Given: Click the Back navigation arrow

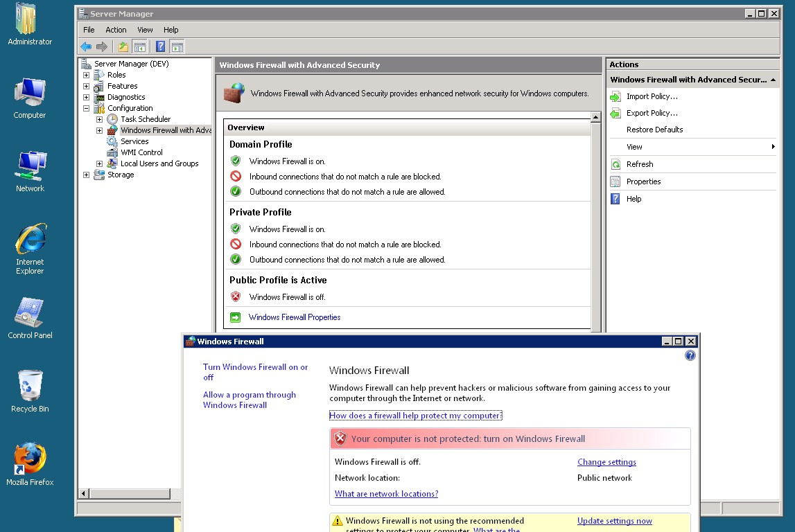Looking at the screenshot, I should pyautogui.click(x=85, y=46).
